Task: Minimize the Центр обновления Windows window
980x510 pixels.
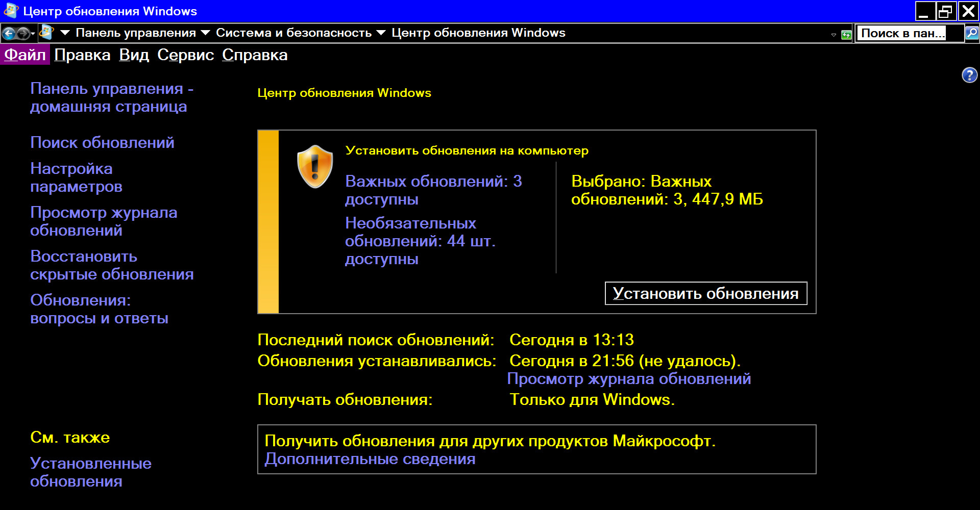Action: (925, 11)
